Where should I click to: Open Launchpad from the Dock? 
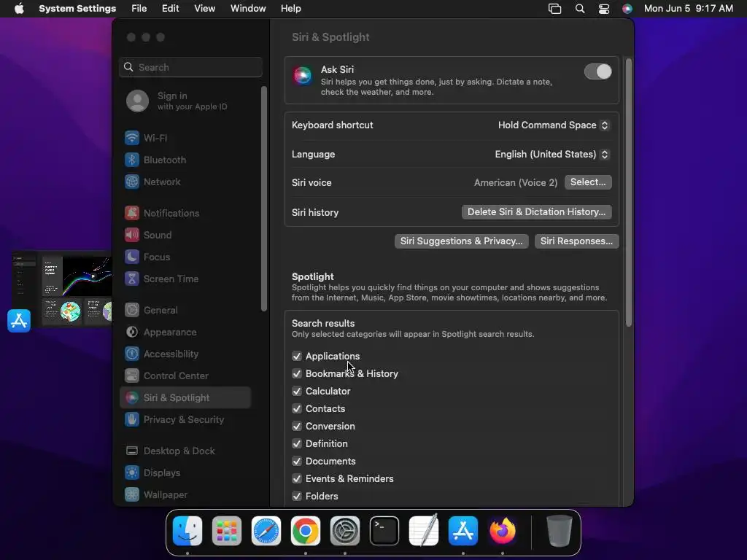227,531
